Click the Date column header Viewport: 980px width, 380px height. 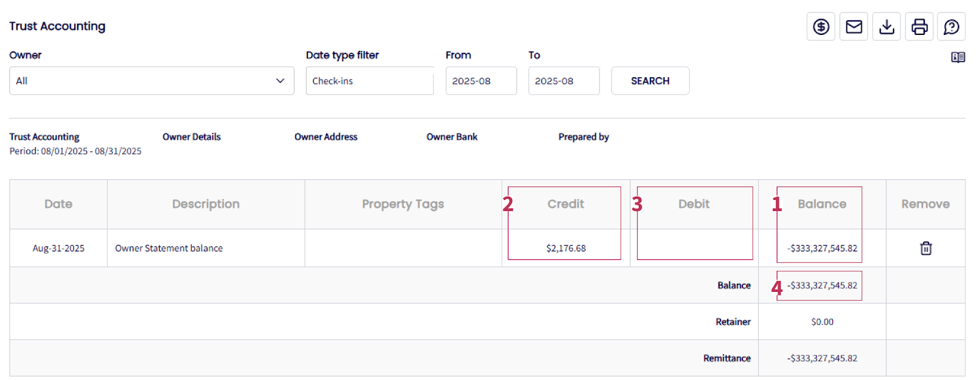click(x=58, y=204)
